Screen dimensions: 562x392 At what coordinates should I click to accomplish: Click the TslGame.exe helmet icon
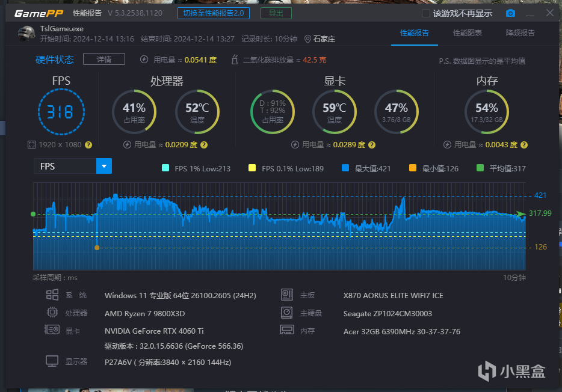coord(26,34)
